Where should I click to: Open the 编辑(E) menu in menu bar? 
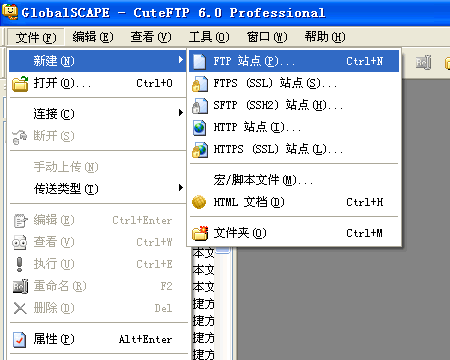[93, 37]
